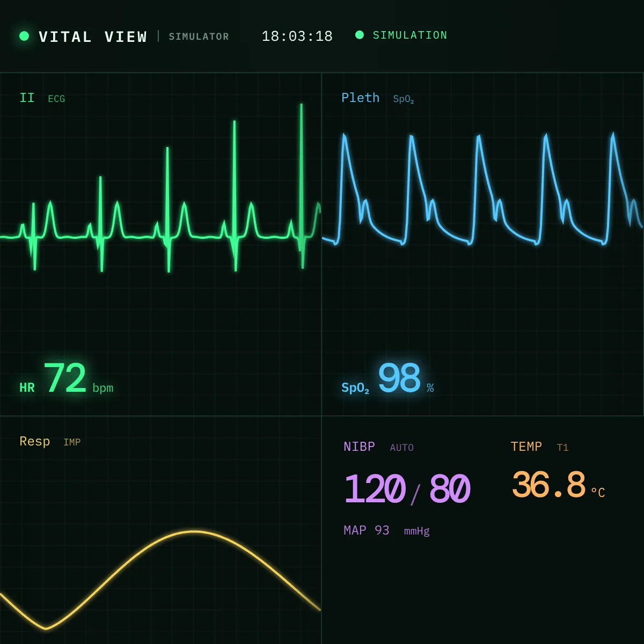The width and height of the screenshot is (644, 644).
Task: Click the blue pleth waveform trace
Action: click(482, 189)
